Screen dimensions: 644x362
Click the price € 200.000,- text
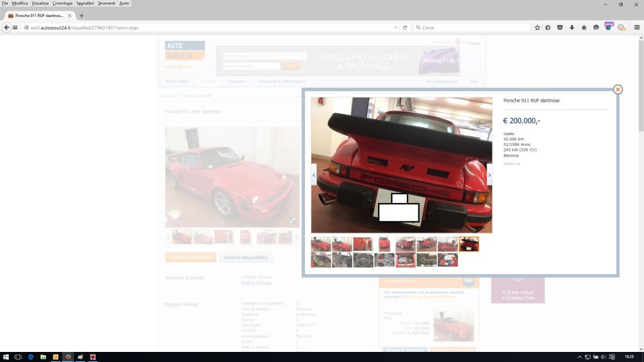click(x=521, y=121)
